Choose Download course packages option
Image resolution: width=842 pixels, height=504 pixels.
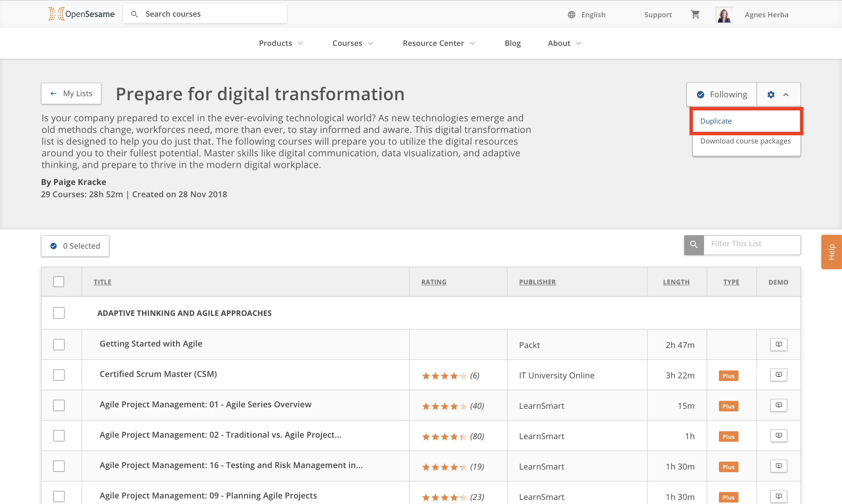pyautogui.click(x=746, y=141)
